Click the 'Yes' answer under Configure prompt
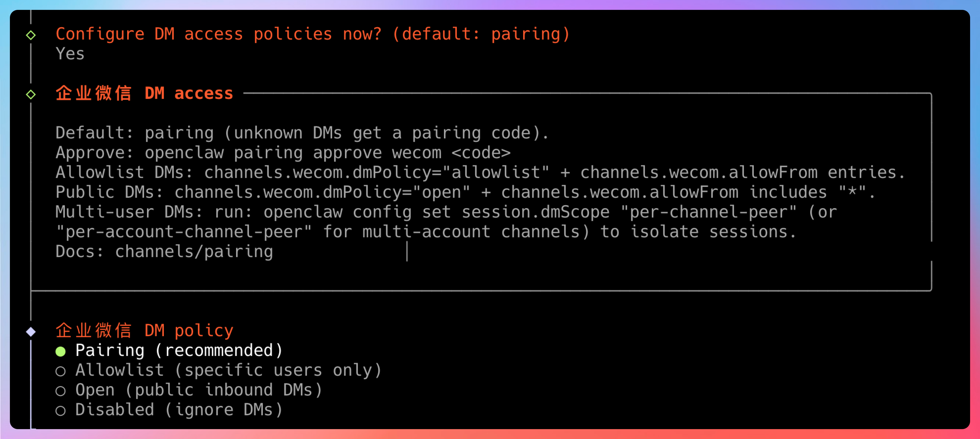 tap(70, 54)
